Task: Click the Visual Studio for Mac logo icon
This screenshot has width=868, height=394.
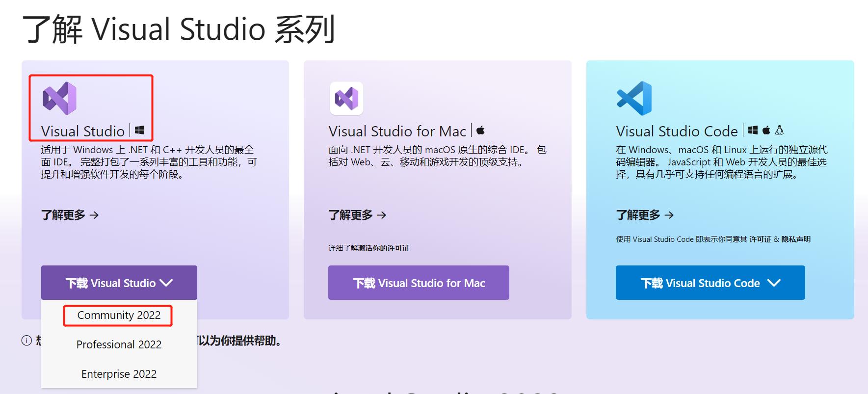Action: (346, 98)
